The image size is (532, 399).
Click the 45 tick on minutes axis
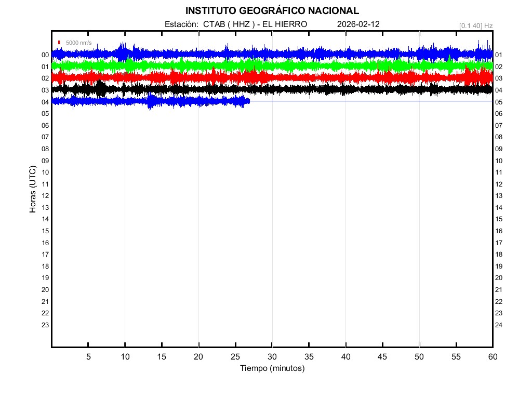click(x=382, y=357)
